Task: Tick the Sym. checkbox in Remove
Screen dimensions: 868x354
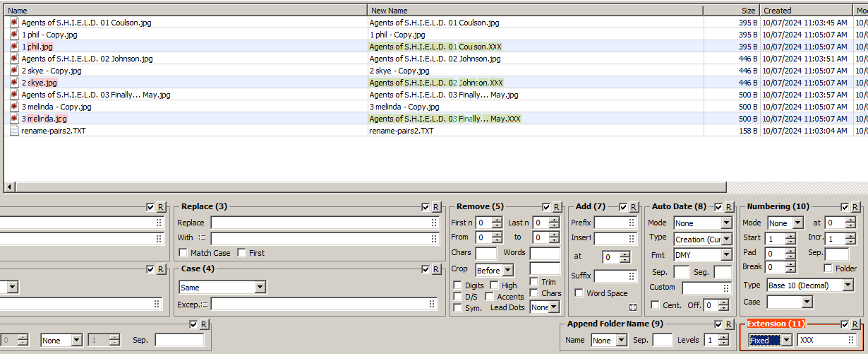Action: (x=457, y=307)
